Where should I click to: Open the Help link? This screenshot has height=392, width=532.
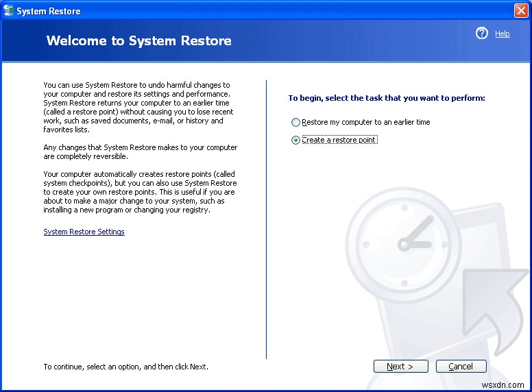coord(502,34)
